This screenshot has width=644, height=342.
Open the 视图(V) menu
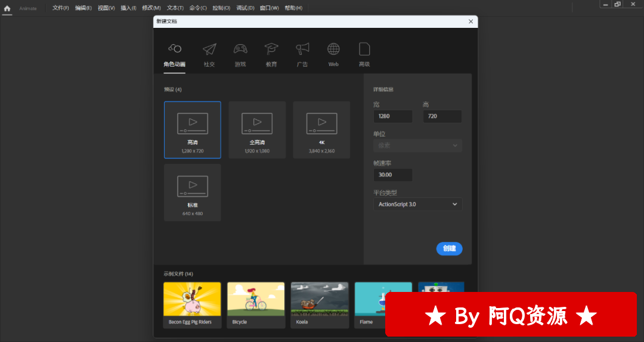pos(106,8)
